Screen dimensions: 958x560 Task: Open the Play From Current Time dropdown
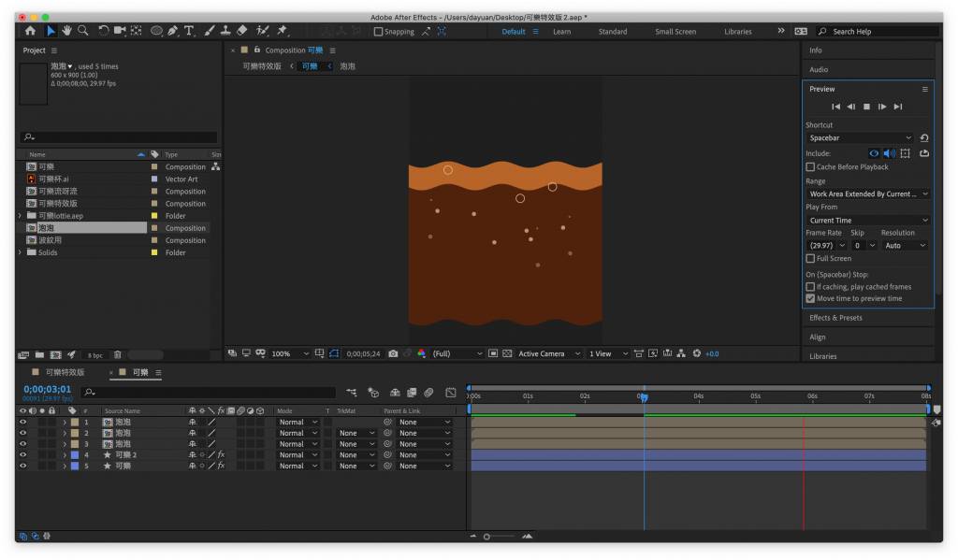coord(867,221)
